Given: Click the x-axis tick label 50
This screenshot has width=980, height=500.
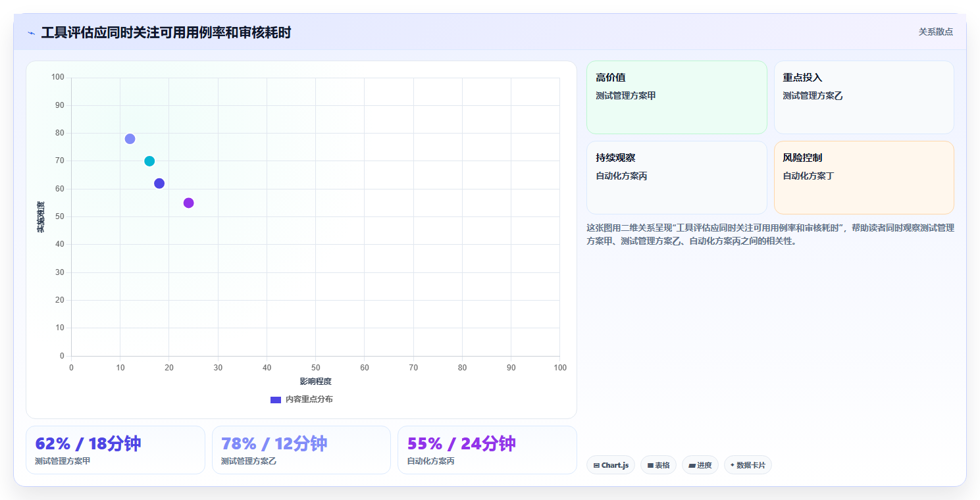Looking at the screenshot, I should tap(315, 368).
